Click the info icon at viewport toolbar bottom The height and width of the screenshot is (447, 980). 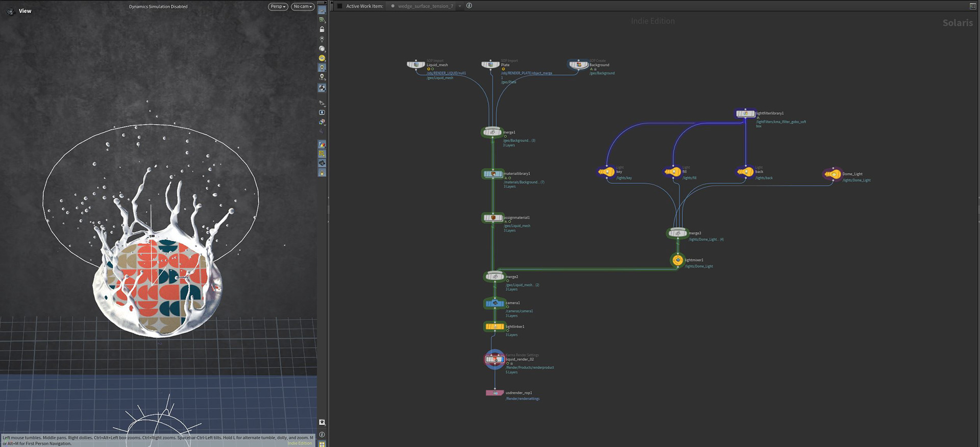click(322, 434)
